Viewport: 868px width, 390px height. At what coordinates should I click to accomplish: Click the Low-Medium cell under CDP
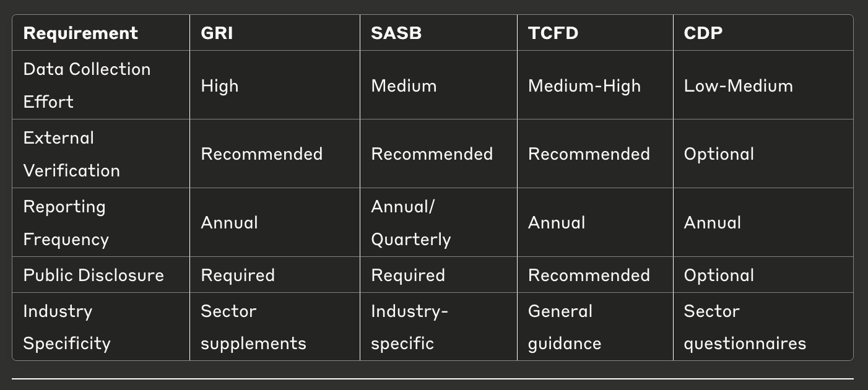click(x=738, y=85)
